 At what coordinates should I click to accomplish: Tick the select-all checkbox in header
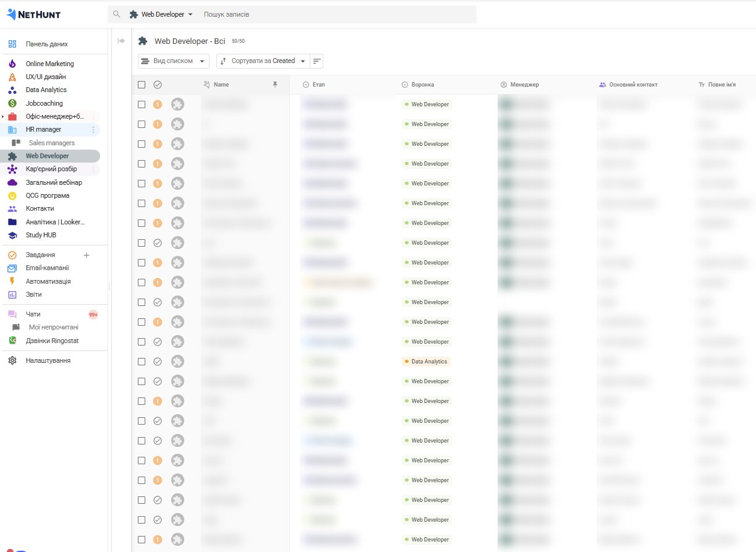click(142, 85)
